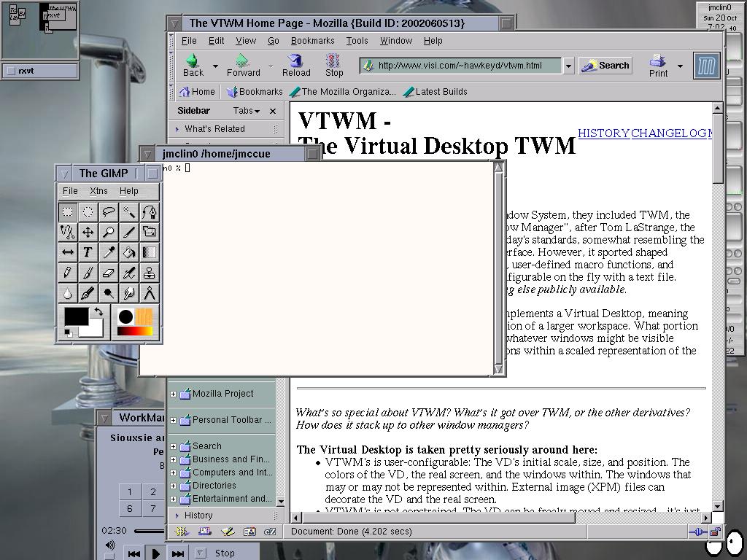Select the Move tool in GIMP
The image size is (747, 560).
tap(88, 232)
